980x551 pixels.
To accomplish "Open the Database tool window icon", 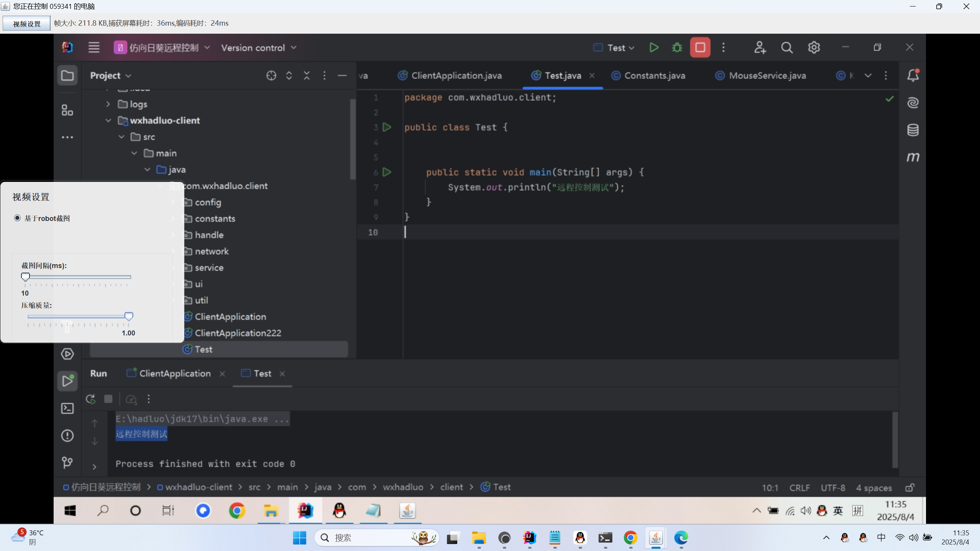I will click(x=913, y=130).
